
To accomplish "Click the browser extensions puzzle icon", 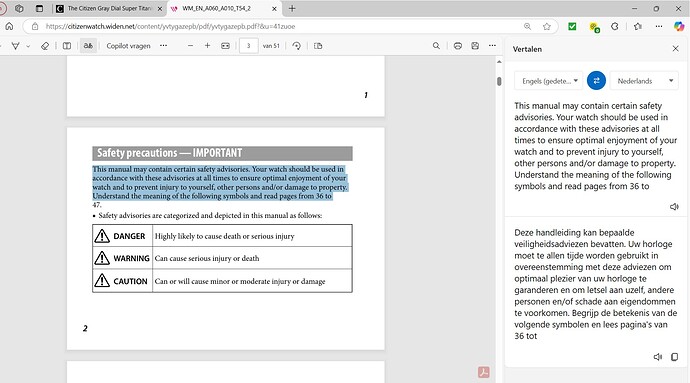I will pos(615,26).
